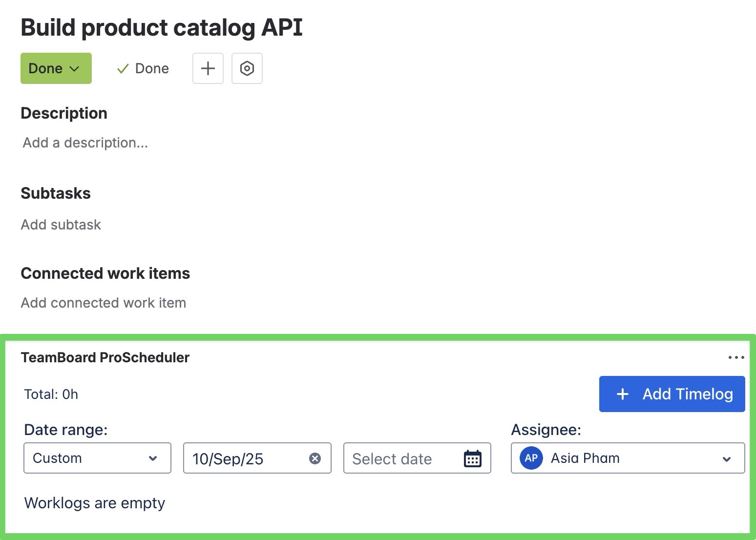
Task: Click the Connected work items heading
Action: (105, 273)
